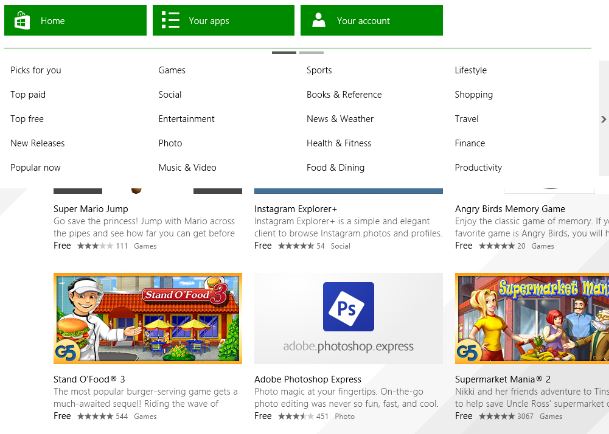The image size is (609, 434).
Task: Browse Food & Dining category
Action: pos(336,168)
